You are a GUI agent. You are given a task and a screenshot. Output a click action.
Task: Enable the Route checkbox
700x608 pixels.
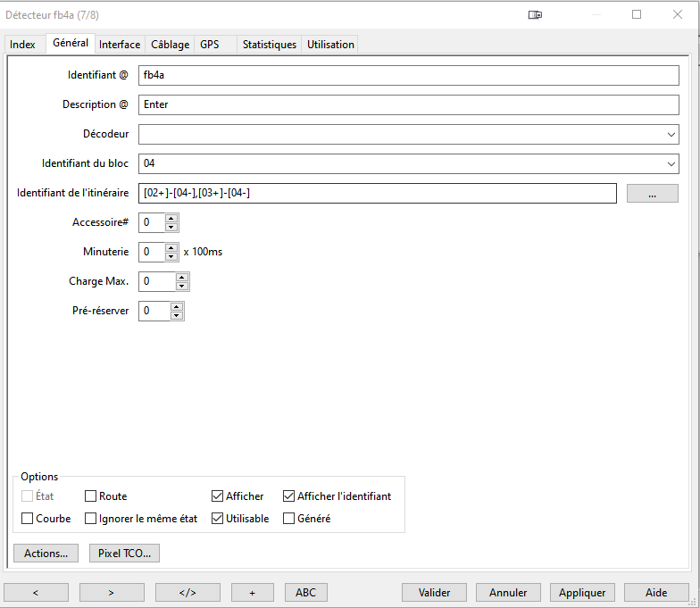(91, 496)
